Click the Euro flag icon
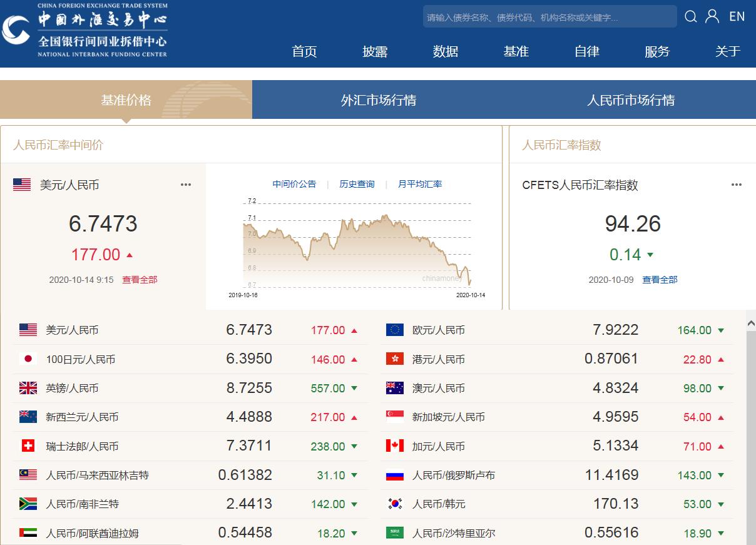This screenshot has width=756, height=545. pyautogui.click(x=395, y=330)
